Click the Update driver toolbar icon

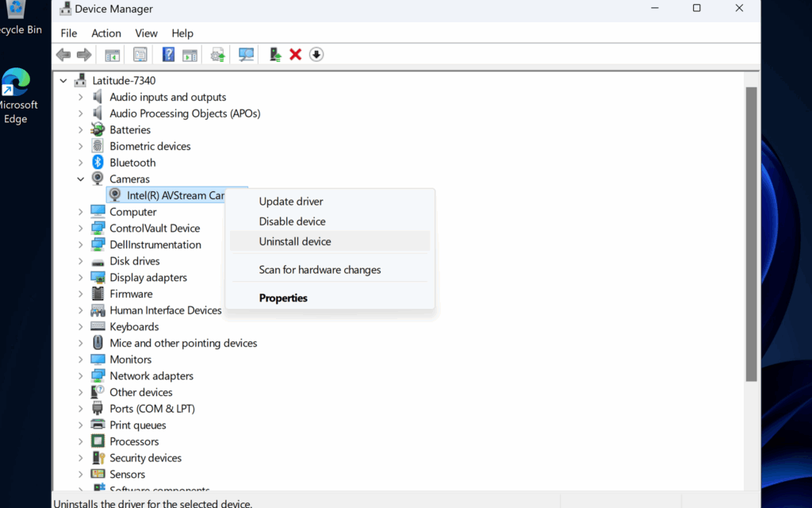click(x=217, y=55)
